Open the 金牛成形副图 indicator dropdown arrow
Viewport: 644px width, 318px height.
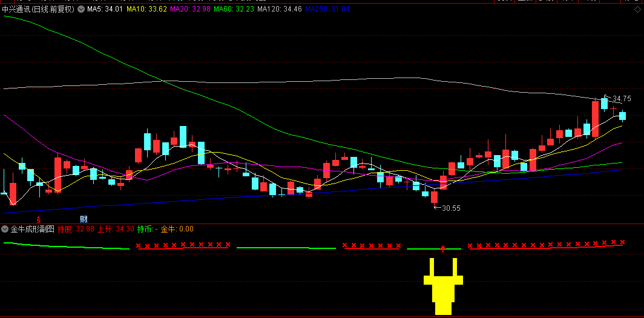[x=5, y=229]
